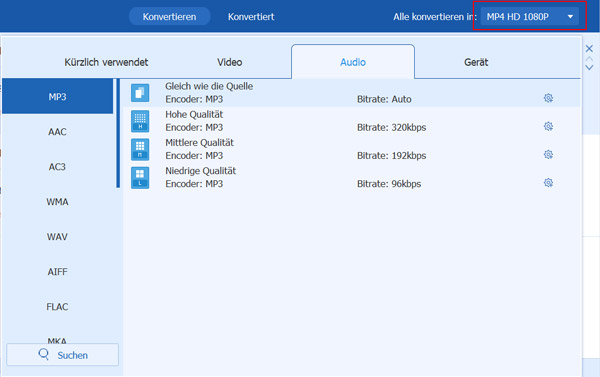The width and height of the screenshot is (600, 377).
Task: Click Bitrate: 96kbps value
Action: (389, 184)
